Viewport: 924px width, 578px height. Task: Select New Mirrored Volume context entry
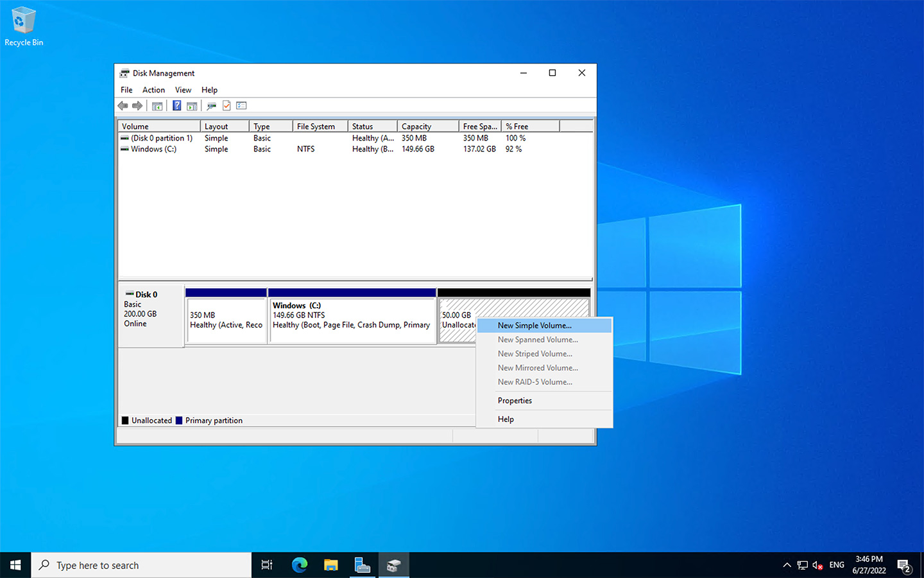click(544, 368)
